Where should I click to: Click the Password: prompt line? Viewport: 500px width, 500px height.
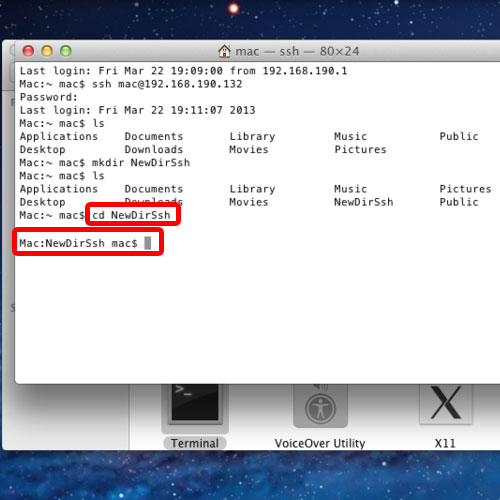point(49,97)
